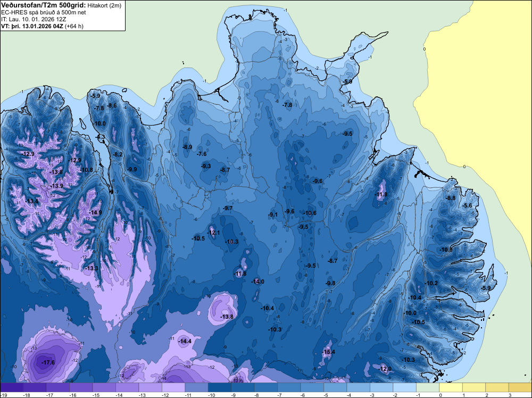
Task: Click the valid time "VT: þri. 13.01.2026 04Z"
Action: [x=32, y=26]
